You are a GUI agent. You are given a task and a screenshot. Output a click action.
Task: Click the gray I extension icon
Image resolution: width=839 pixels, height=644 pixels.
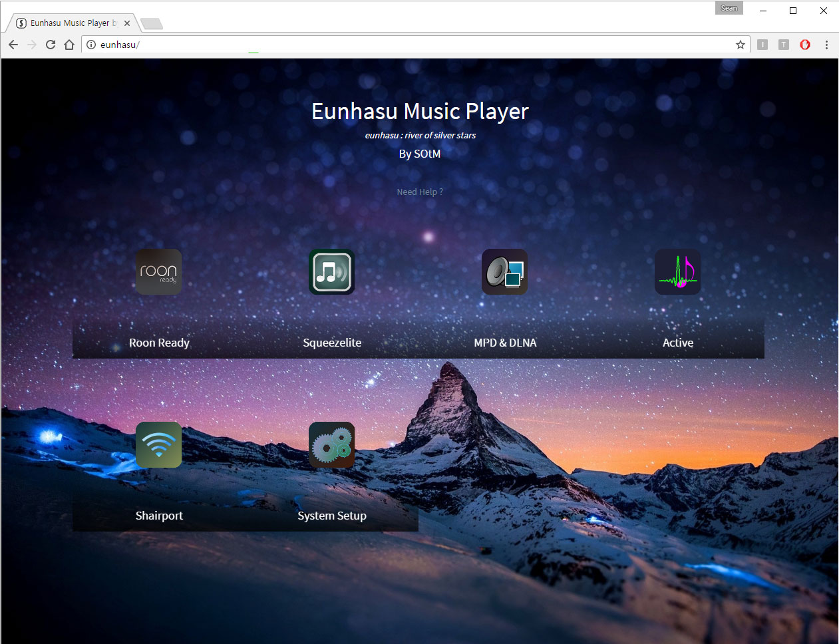tap(762, 45)
